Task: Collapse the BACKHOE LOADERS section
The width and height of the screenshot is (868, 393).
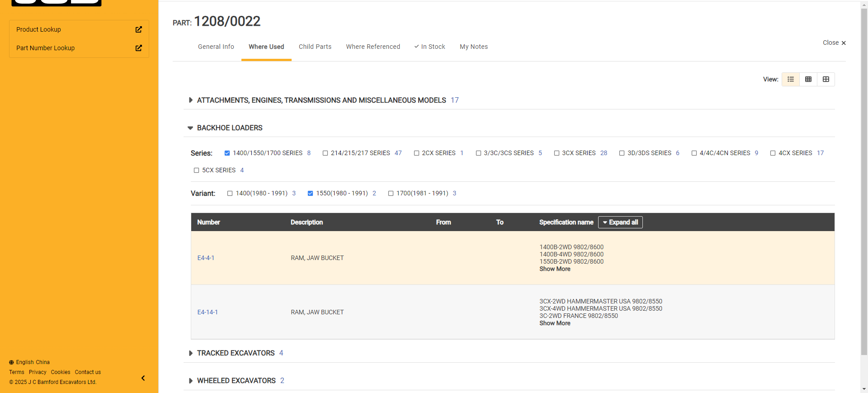Action: click(190, 128)
